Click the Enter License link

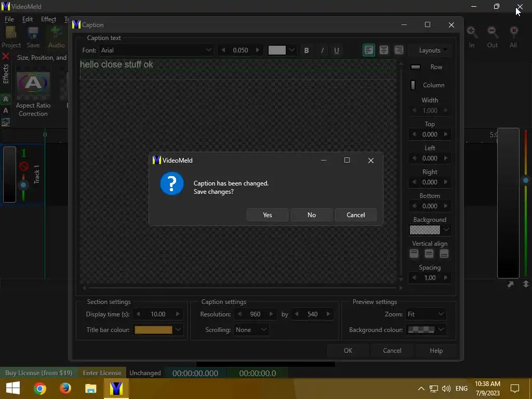102,373
